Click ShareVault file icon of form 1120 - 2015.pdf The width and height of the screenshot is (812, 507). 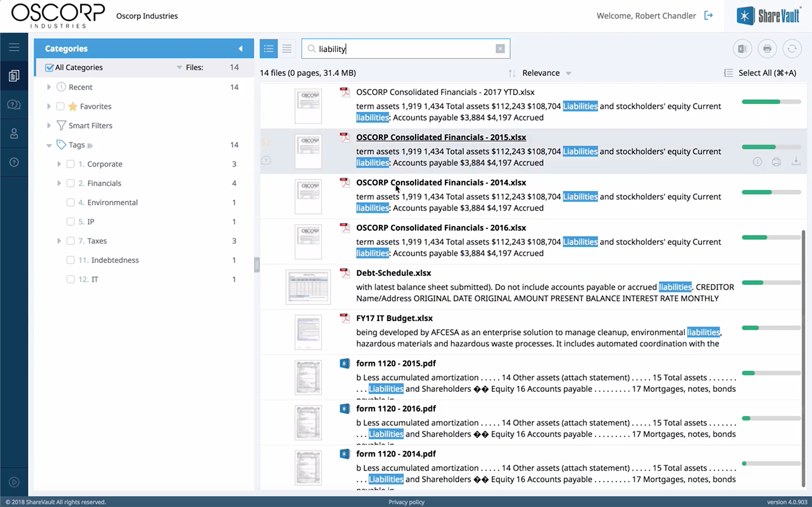[344, 363]
